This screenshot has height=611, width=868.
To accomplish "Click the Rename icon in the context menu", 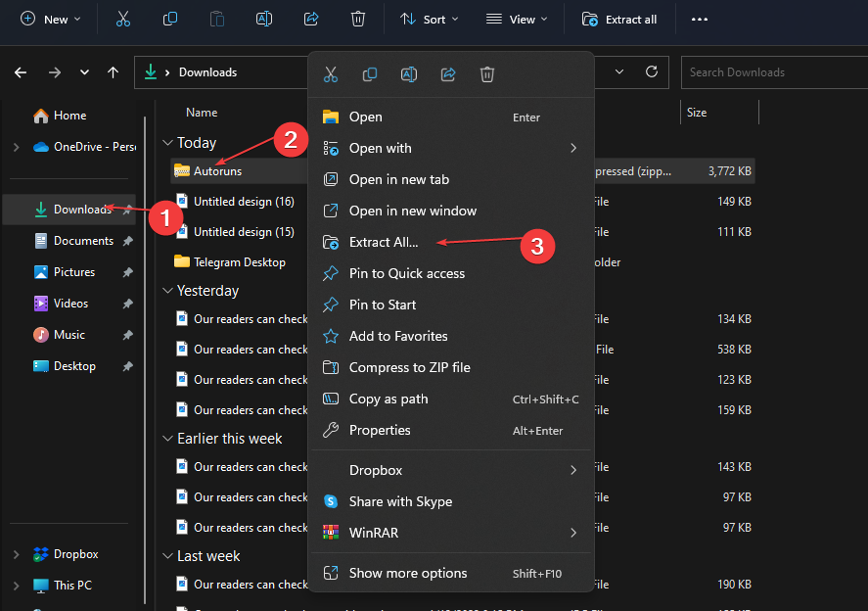I will pos(409,74).
